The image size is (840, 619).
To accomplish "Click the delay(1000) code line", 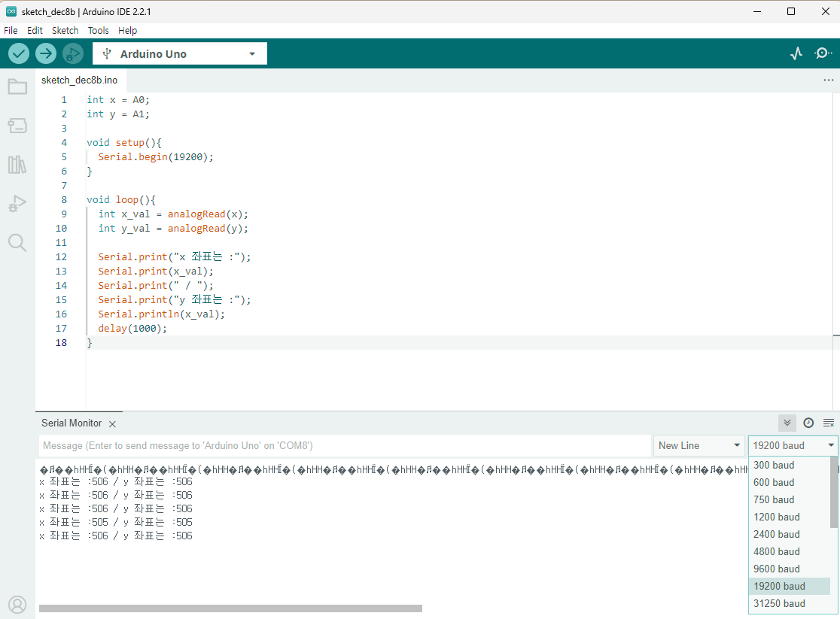I will 132,328.
